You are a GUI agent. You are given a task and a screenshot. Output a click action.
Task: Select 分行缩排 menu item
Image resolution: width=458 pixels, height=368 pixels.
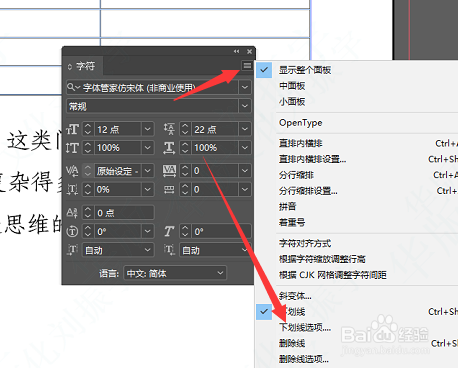[296, 175]
